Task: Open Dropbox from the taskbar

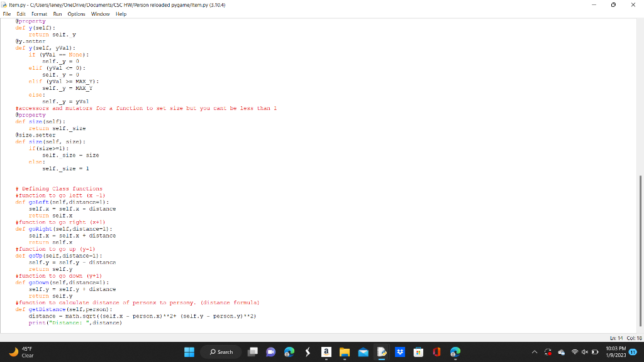Action: tap(400, 352)
